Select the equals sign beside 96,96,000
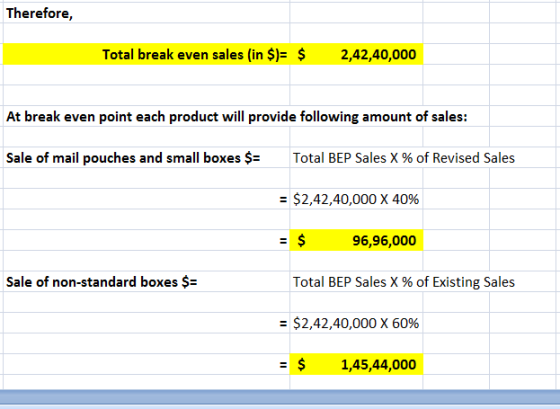The image size is (560, 409). click(x=283, y=241)
